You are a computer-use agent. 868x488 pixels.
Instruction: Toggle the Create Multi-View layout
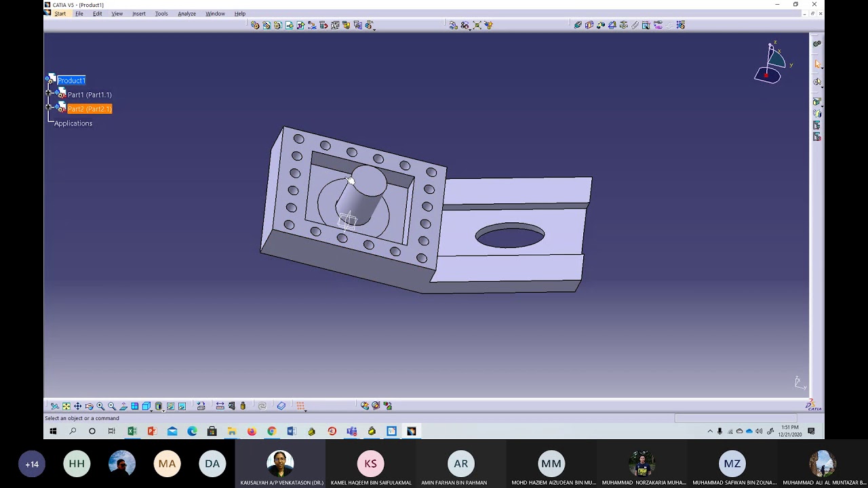pos(135,406)
